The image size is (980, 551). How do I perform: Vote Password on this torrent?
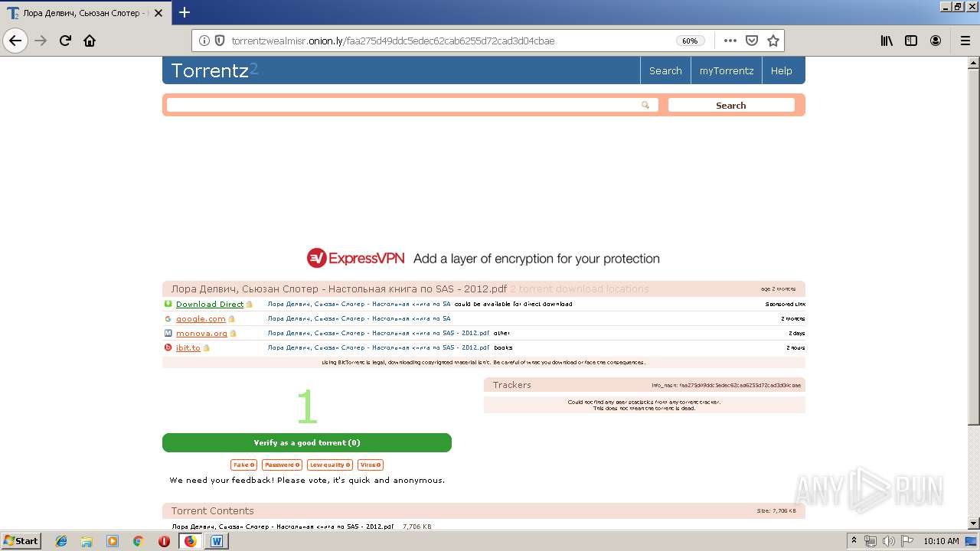click(282, 465)
